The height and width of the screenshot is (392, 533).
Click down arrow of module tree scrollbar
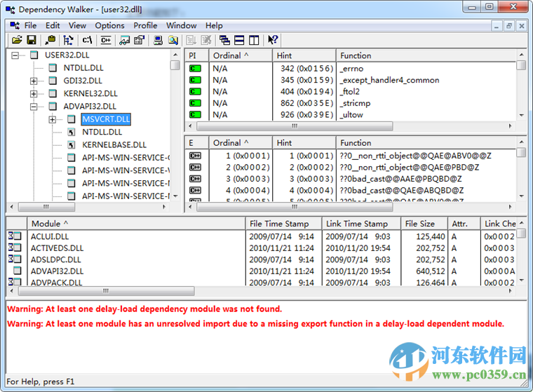coord(175,196)
